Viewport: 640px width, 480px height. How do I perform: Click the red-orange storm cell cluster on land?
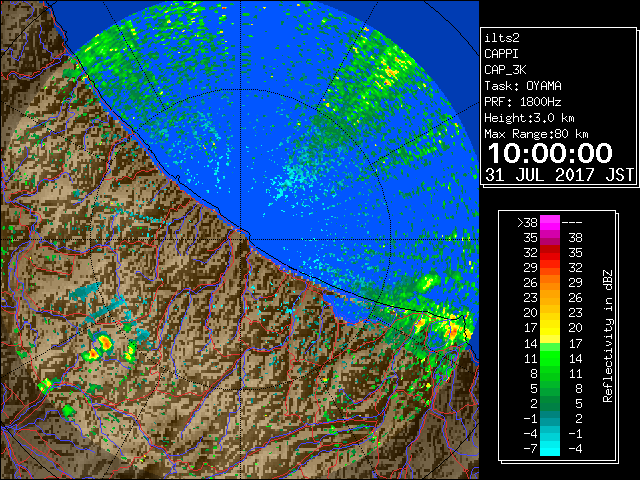coord(99,347)
